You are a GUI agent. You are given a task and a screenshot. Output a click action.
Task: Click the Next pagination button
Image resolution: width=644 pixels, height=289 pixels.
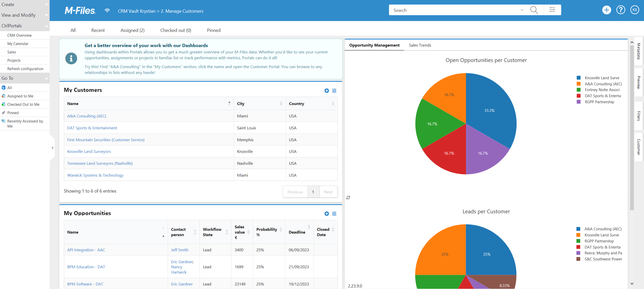[x=328, y=192]
